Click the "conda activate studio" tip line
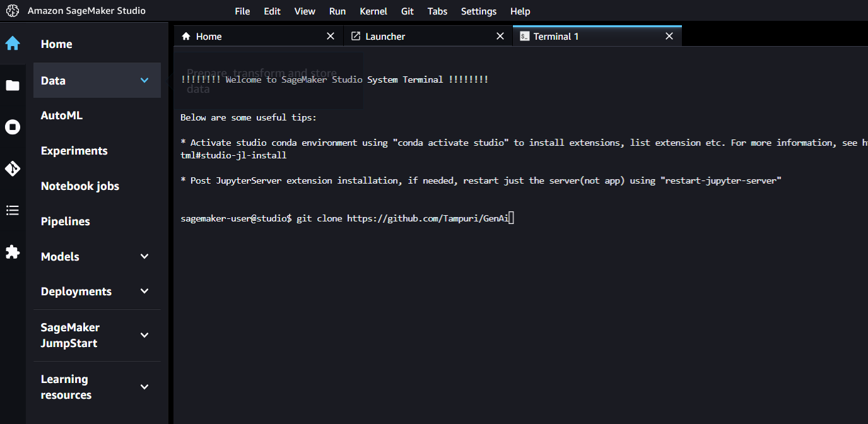The width and height of the screenshot is (868, 424). click(524, 143)
